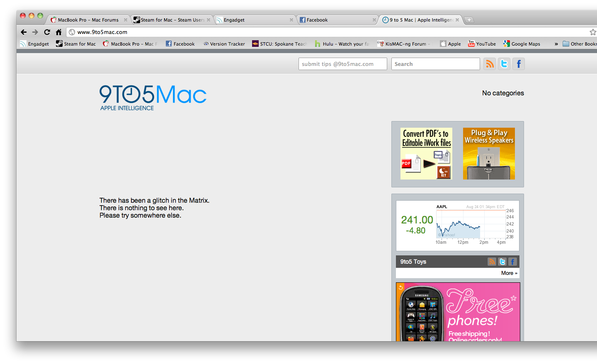Image resolution: width=597 pixels, height=364 pixels.
Task: Open the Google Maps bookmark
Action: (522, 44)
